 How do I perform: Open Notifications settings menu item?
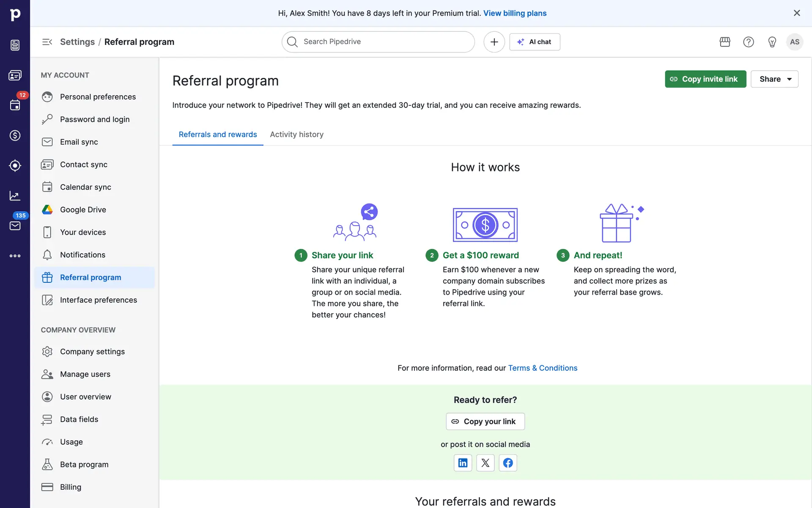tap(82, 255)
